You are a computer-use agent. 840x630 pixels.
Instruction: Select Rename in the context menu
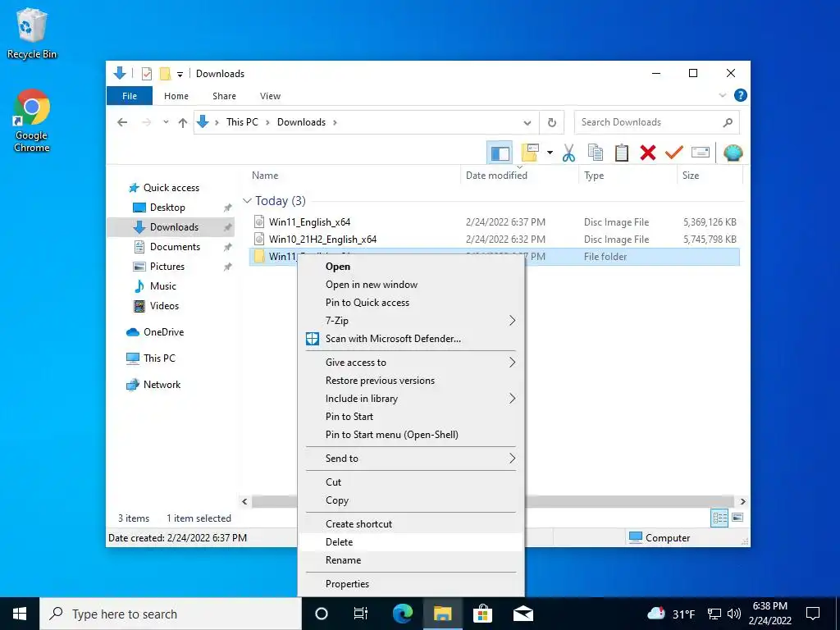(410, 559)
